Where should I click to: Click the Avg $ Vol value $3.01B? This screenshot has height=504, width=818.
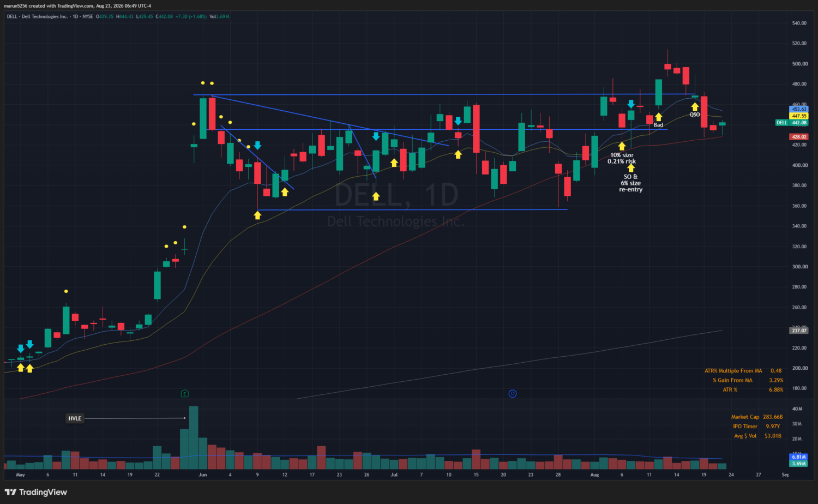tap(773, 436)
